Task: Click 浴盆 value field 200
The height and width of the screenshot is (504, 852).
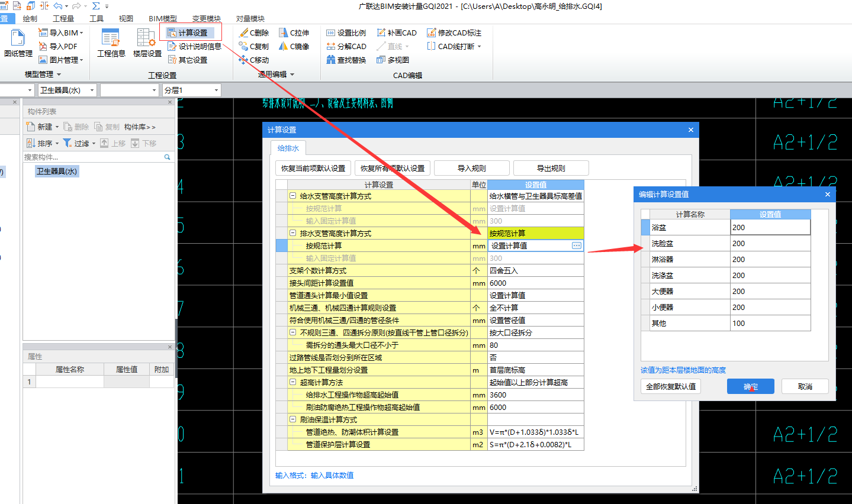Action: coord(770,227)
